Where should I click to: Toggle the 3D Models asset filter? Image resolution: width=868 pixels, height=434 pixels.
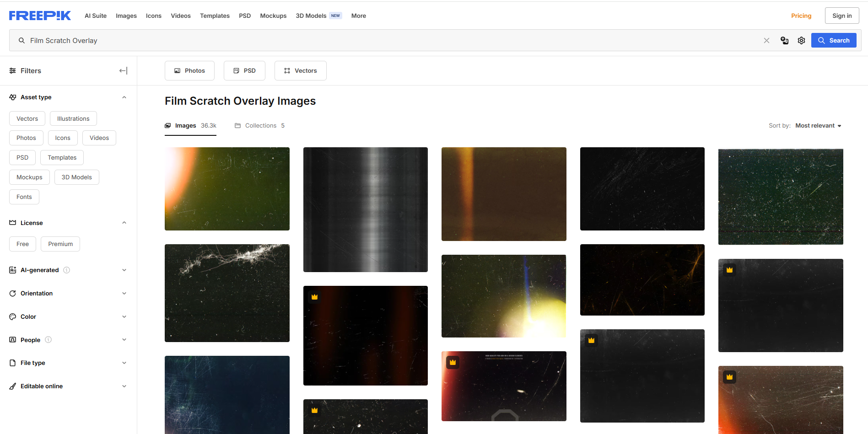[77, 177]
